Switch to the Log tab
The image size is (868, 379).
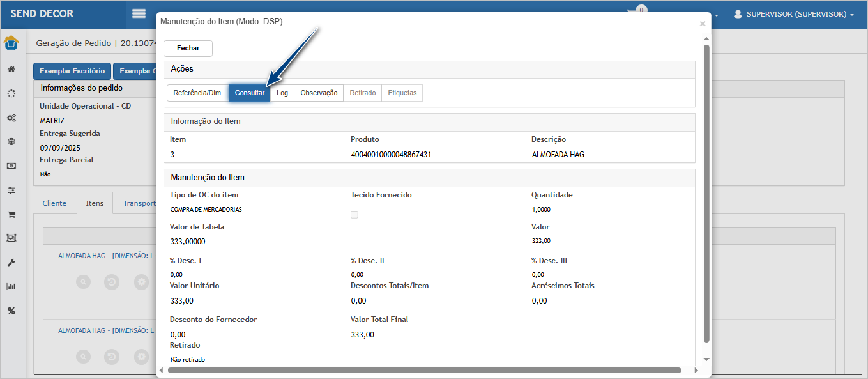pos(282,93)
